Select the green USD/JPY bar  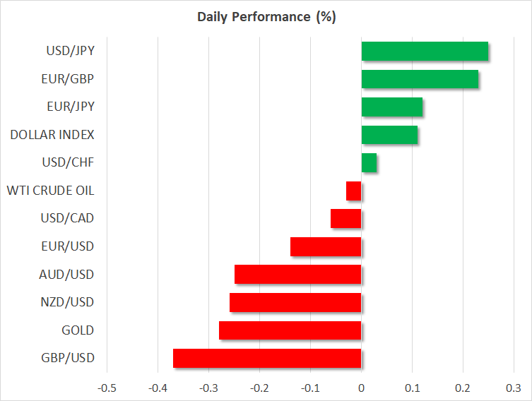[x=425, y=51]
